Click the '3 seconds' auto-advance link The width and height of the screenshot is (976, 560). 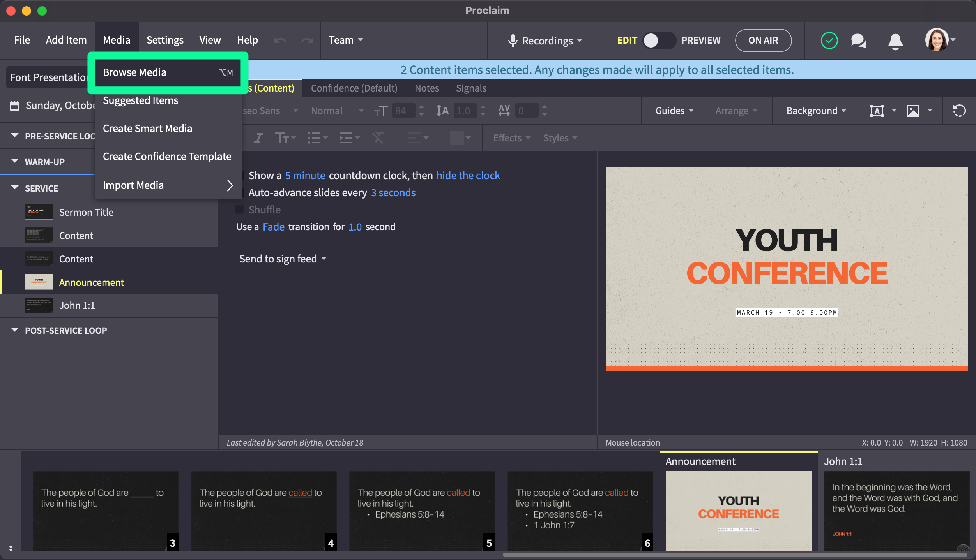coord(393,193)
